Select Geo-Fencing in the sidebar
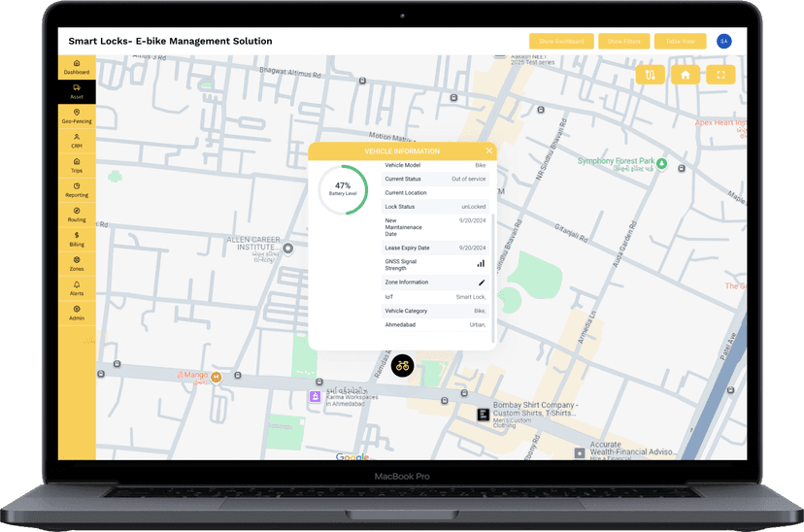The image size is (804, 532). click(77, 116)
